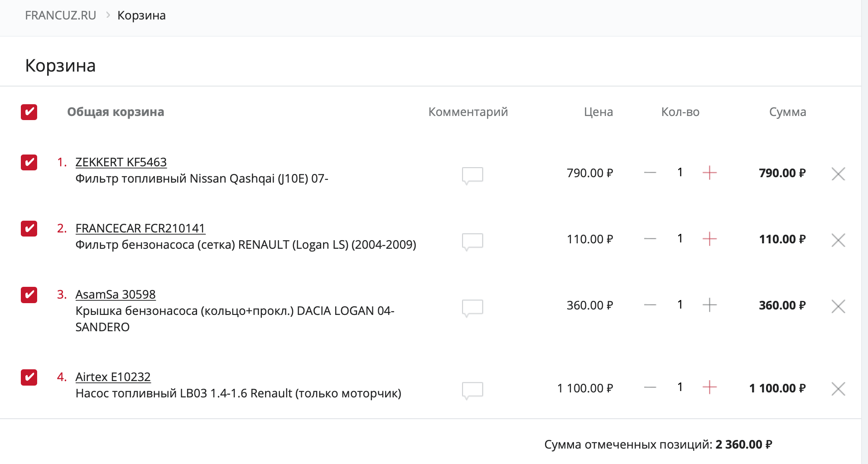Add comment to Airtex E10232 item
Screen dimensions: 868x464
click(x=473, y=389)
